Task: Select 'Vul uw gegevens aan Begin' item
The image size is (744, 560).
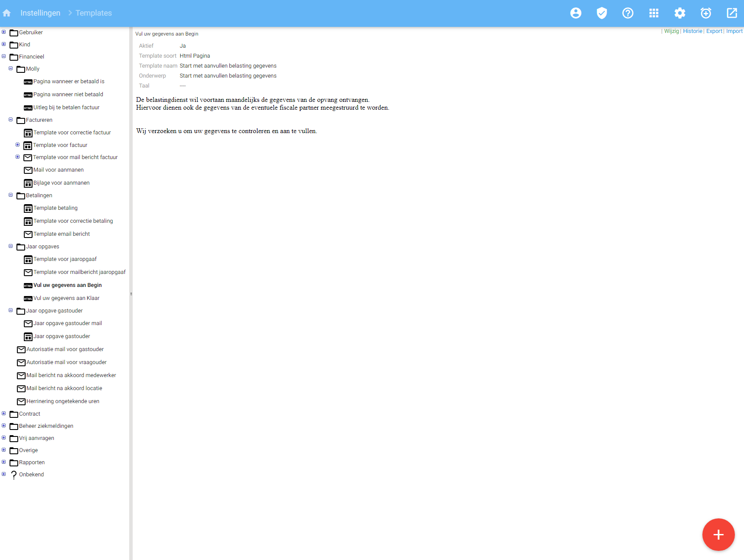Action: click(x=68, y=285)
